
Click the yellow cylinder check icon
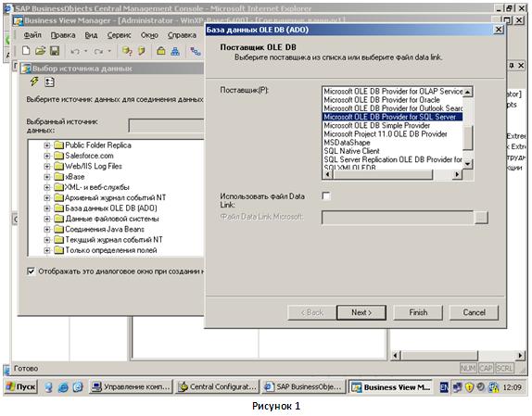click(x=142, y=51)
